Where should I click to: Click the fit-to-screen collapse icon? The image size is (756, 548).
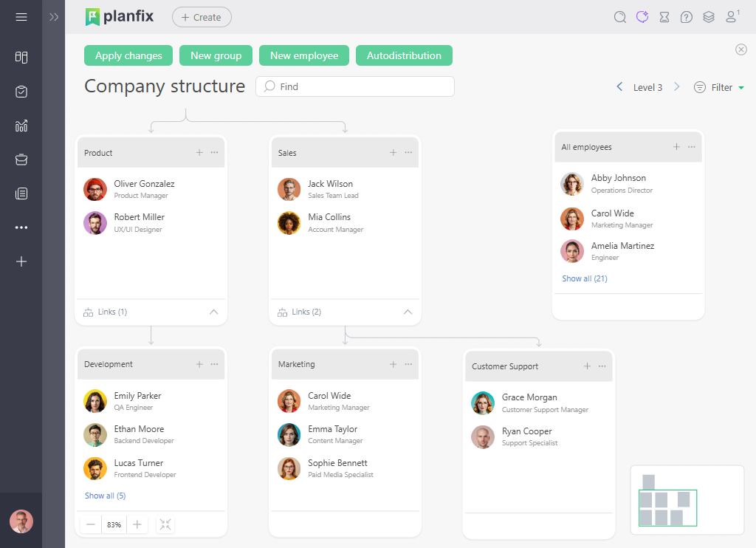(165, 524)
